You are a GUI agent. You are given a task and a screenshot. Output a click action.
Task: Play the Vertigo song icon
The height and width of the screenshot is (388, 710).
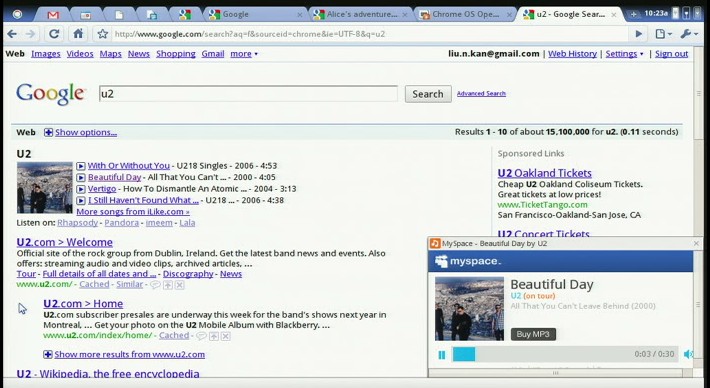[x=81, y=189]
